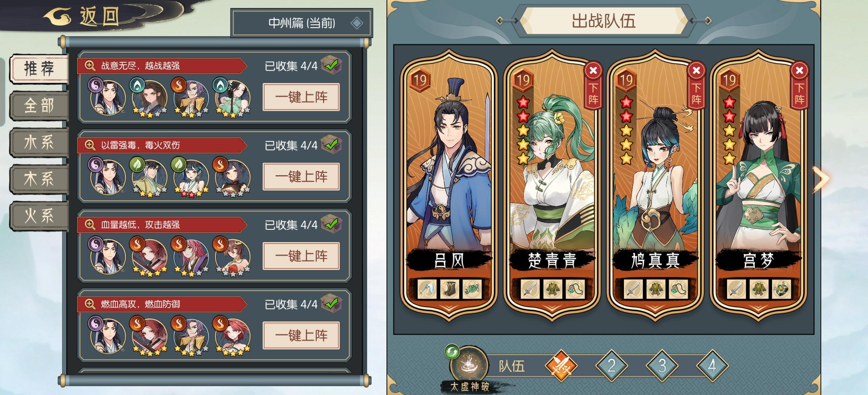Click 宫梦's ring accessory equipment slot

pos(781,290)
